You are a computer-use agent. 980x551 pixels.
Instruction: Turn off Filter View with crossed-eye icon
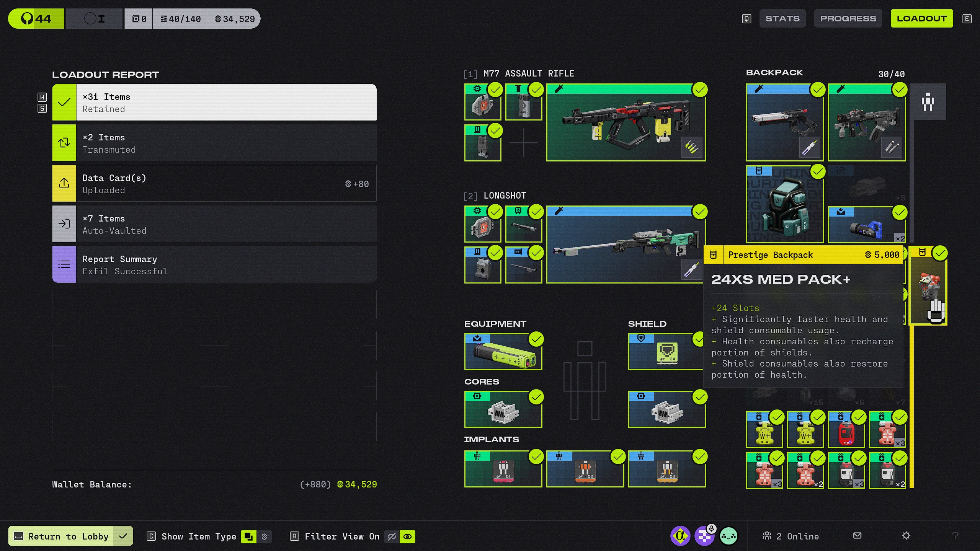392,536
